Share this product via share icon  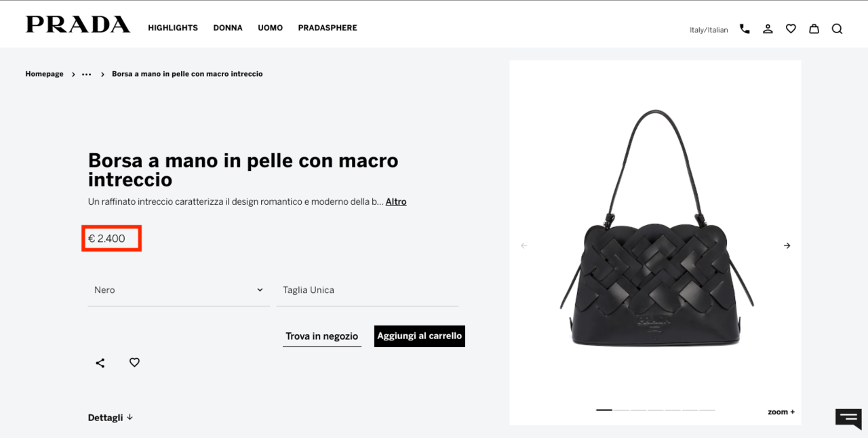[100, 363]
